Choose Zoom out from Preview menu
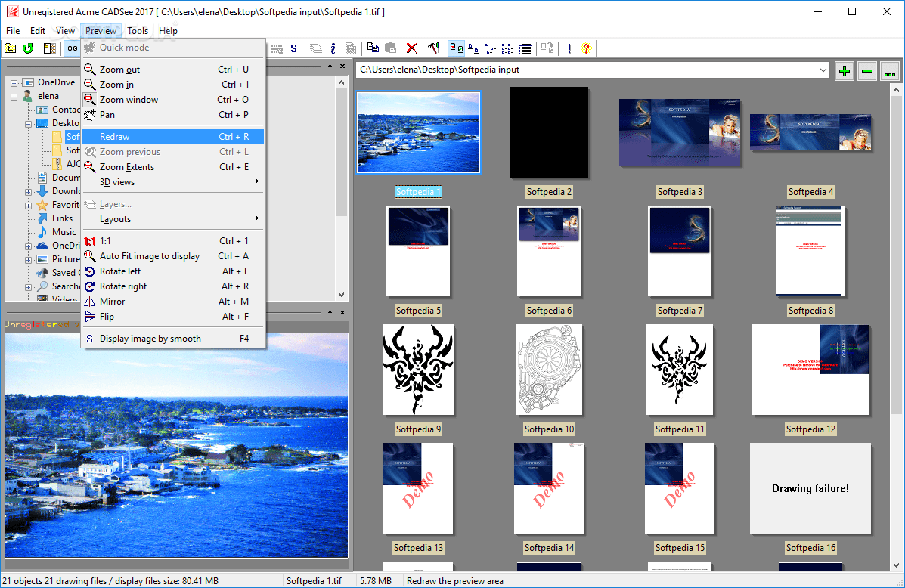Image resolution: width=905 pixels, height=588 pixels. (x=173, y=70)
